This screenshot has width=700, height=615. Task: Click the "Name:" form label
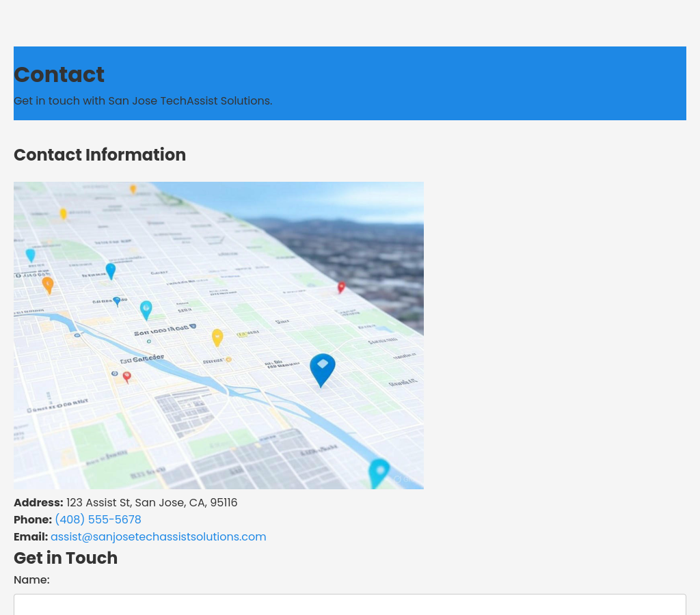31,579
